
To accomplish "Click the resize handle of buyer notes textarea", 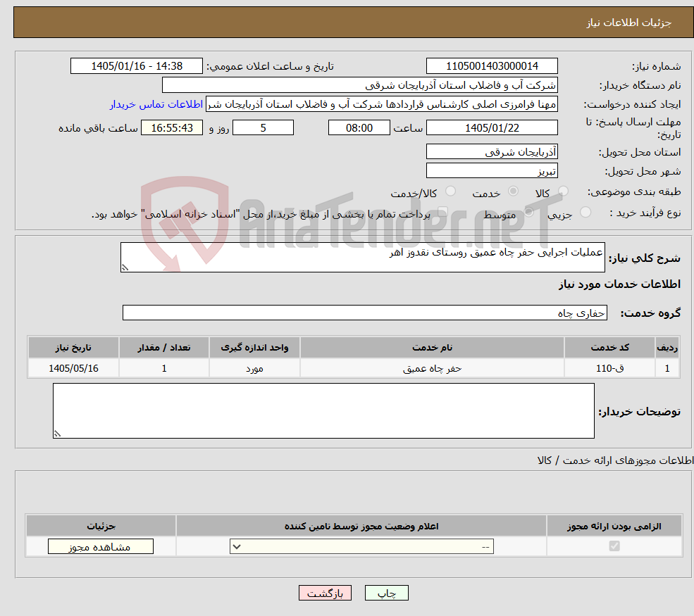I will pyautogui.click(x=58, y=434).
